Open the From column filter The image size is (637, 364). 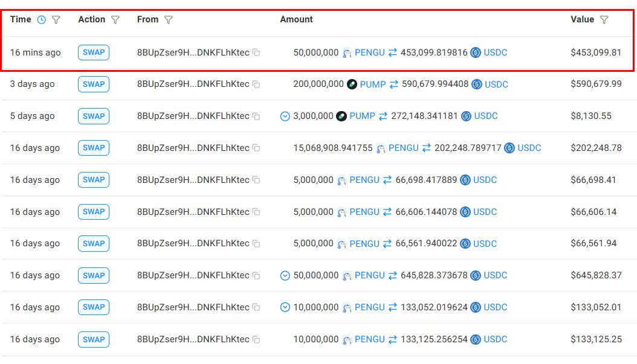click(x=169, y=19)
